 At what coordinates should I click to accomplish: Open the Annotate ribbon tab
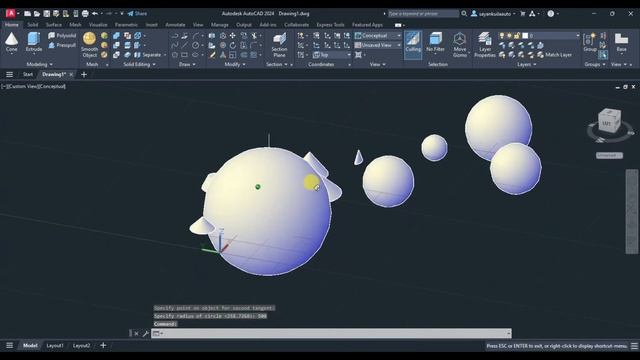[x=175, y=25]
